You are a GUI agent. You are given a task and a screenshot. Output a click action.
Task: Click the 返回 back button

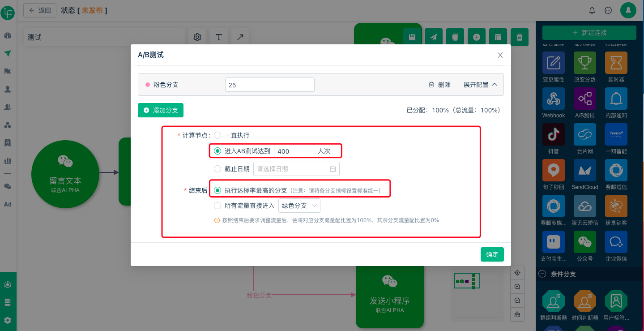coord(40,10)
